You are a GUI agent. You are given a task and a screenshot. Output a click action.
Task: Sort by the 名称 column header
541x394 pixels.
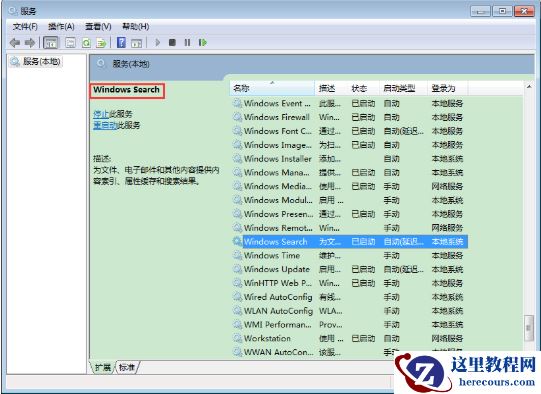point(272,88)
